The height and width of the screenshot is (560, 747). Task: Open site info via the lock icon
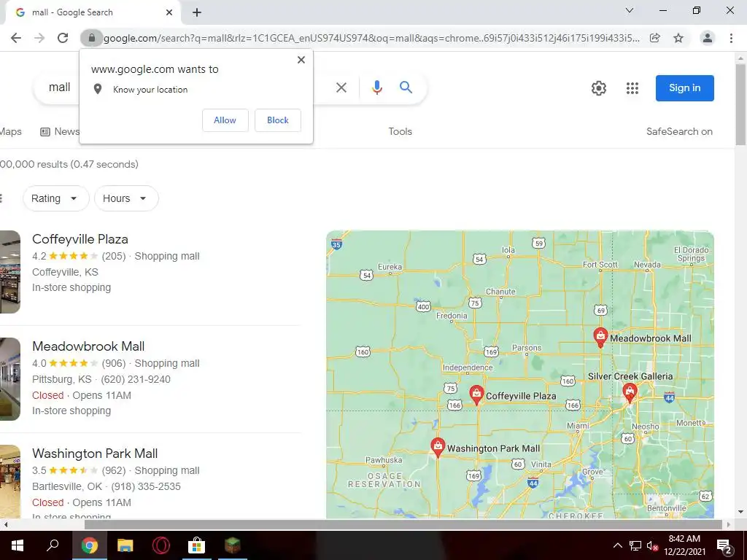click(91, 38)
